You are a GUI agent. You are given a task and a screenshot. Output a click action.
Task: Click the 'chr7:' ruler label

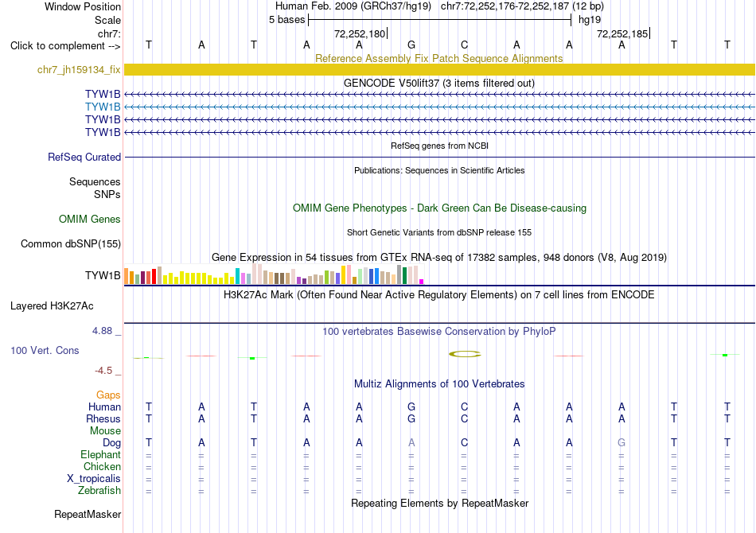pyautogui.click(x=109, y=33)
